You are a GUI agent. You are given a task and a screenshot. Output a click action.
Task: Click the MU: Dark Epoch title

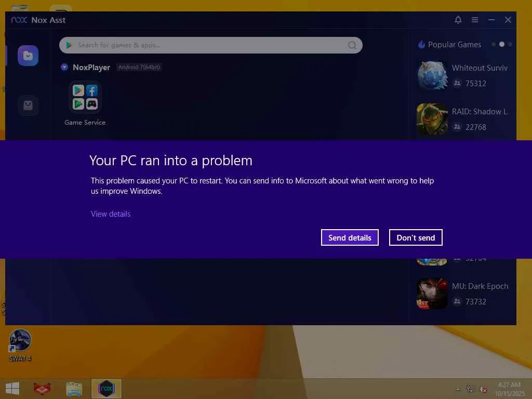480,286
